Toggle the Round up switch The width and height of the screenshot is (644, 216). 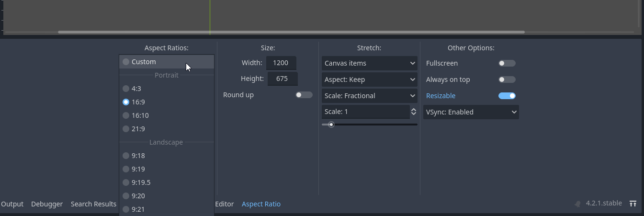304,95
